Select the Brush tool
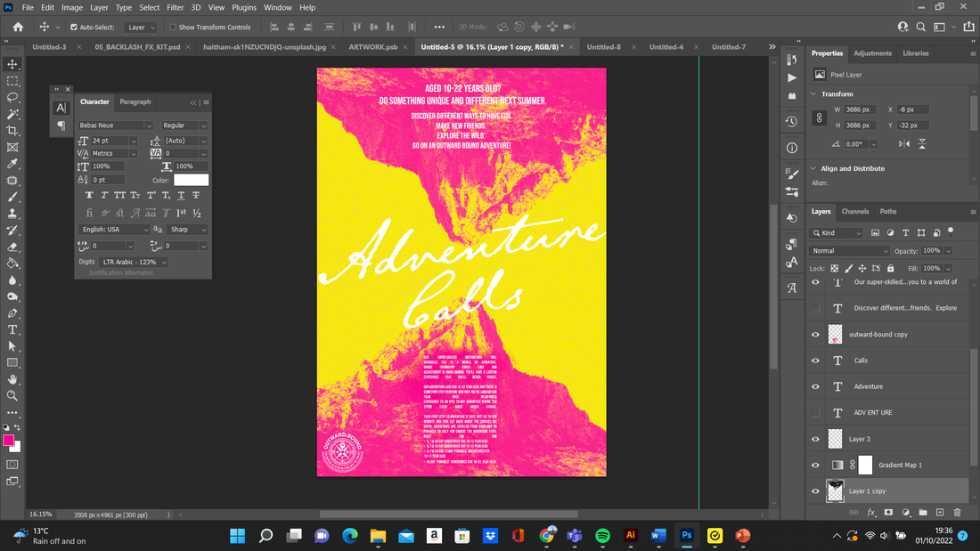Image resolution: width=980 pixels, height=551 pixels. point(12,197)
